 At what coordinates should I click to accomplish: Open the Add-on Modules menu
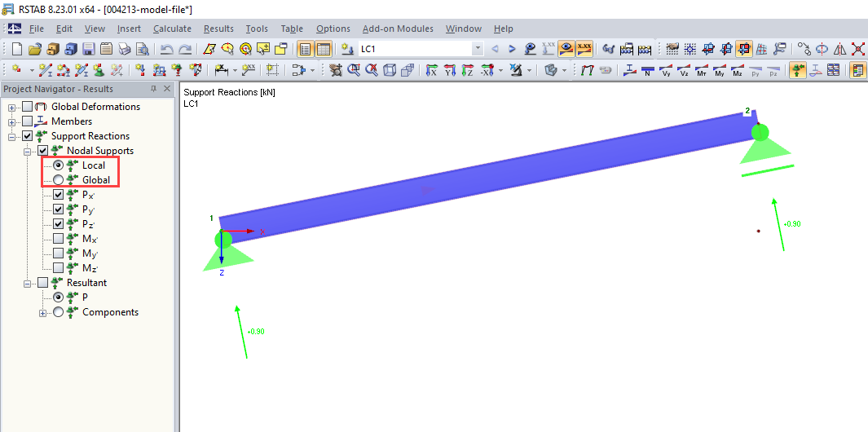coord(398,29)
